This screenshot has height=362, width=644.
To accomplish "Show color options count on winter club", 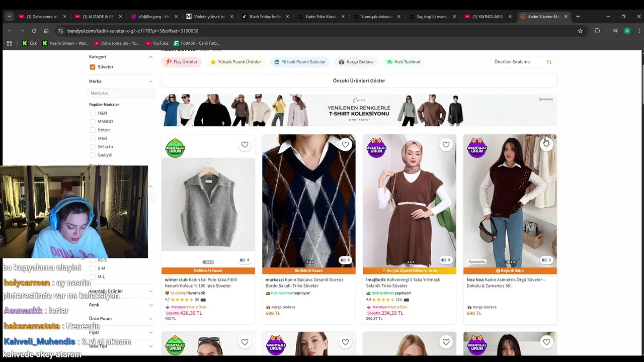I will click(x=245, y=260).
